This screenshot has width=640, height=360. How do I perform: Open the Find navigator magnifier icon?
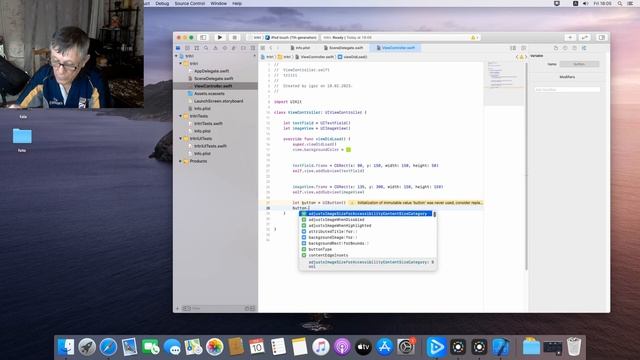tap(206, 48)
